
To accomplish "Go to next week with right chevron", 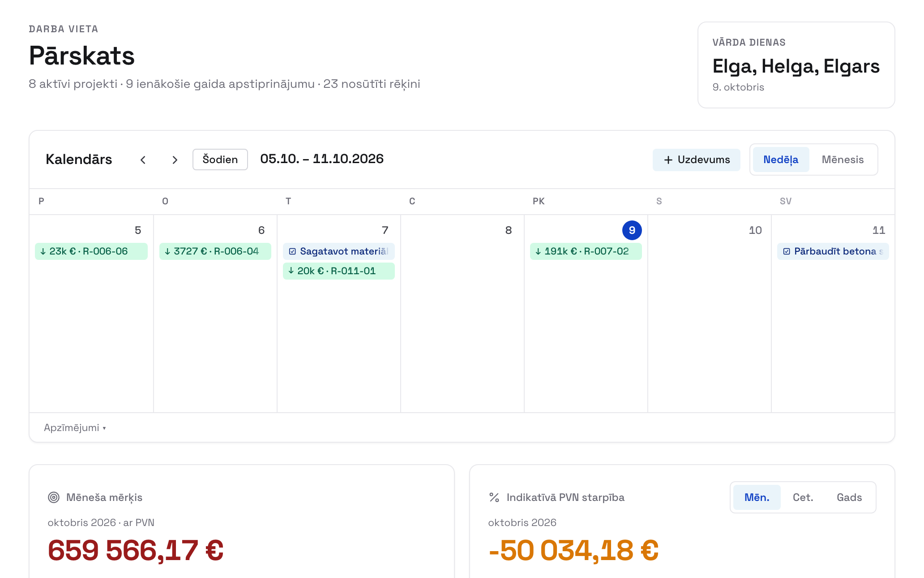I will click(x=175, y=160).
